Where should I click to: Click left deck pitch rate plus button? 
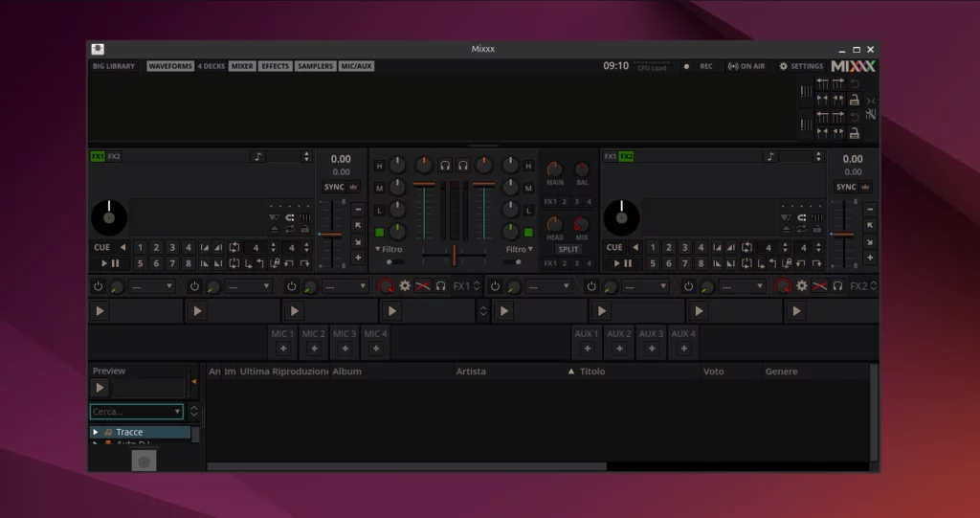358,258
